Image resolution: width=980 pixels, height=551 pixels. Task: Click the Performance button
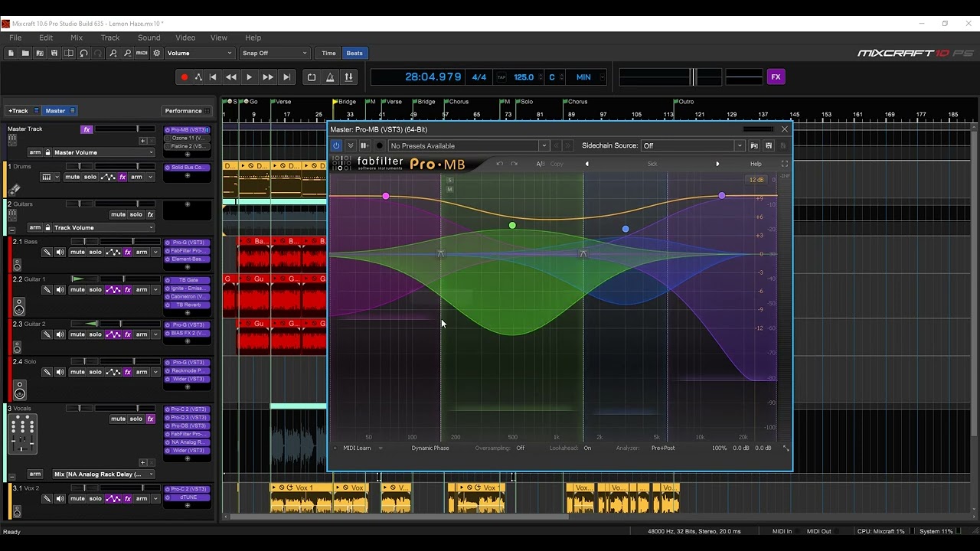pyautogui.click(x=184, y=111)
